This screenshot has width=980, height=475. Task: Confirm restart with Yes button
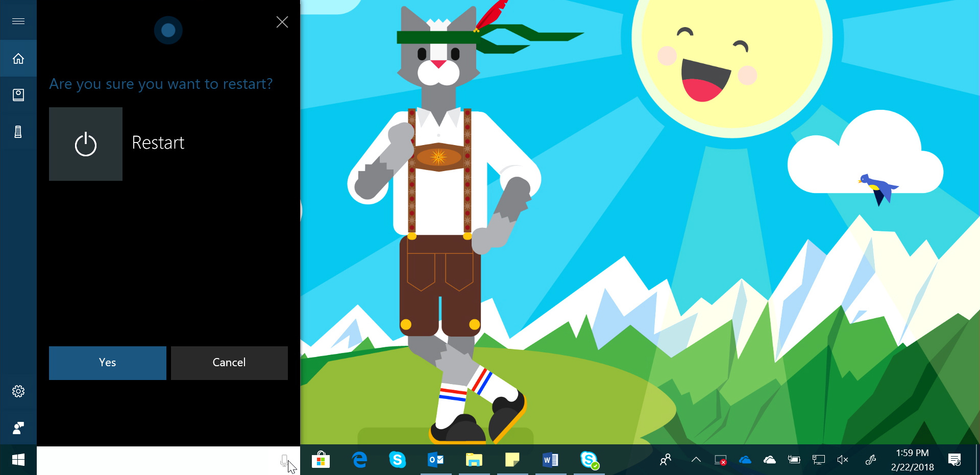click(x=108, y=363)
